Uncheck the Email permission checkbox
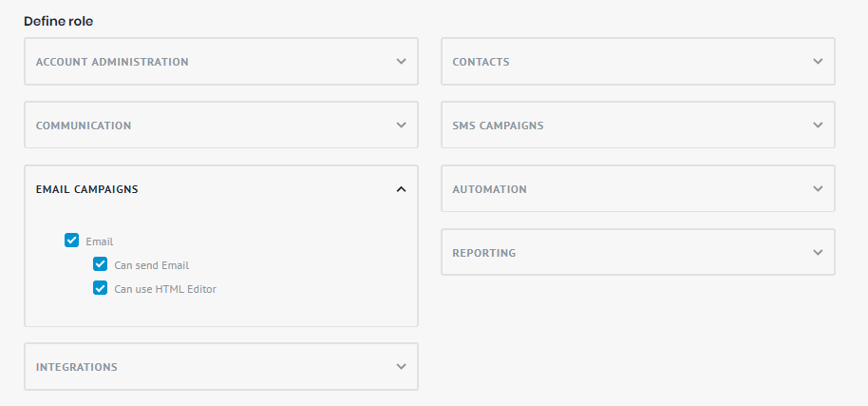This screenshot has height=406, width=868. click(x=71, y=241)
